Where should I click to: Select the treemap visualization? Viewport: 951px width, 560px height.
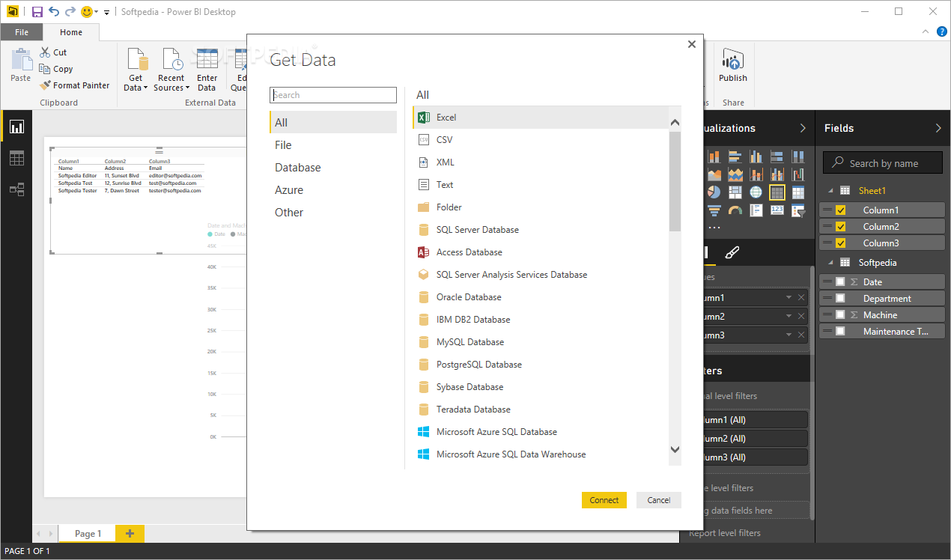(735, 192)
